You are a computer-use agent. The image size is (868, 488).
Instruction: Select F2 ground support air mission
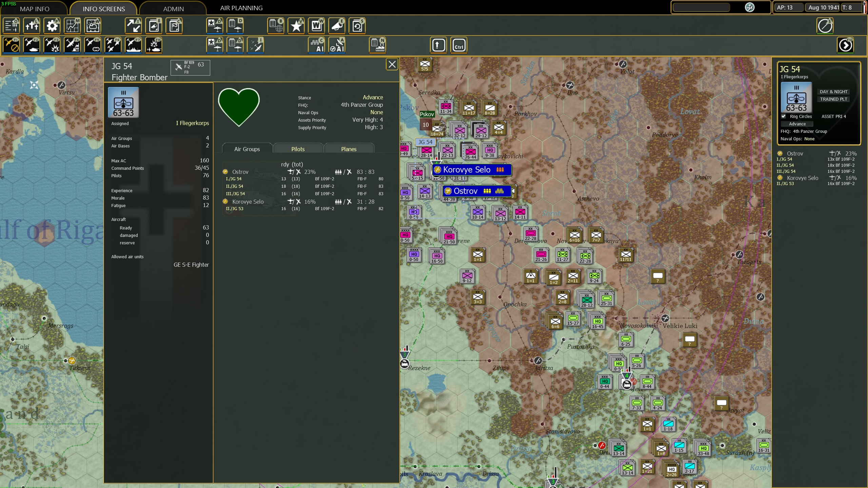[32, 45]
